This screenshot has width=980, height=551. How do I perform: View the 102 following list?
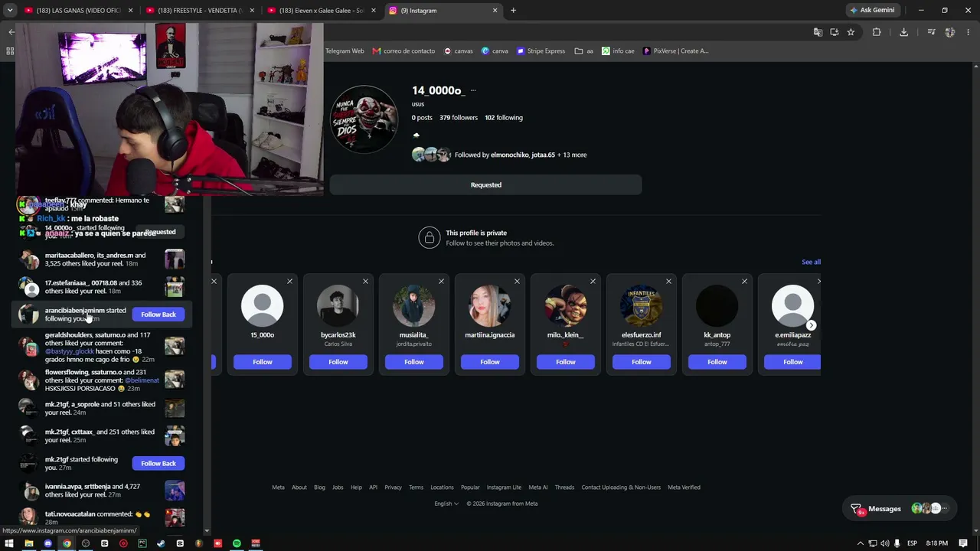[504, 118]
